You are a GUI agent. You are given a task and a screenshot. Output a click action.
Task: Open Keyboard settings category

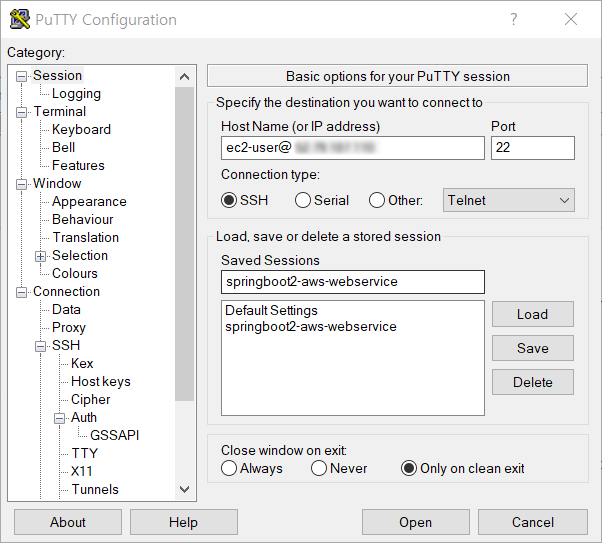click(81, 129)
